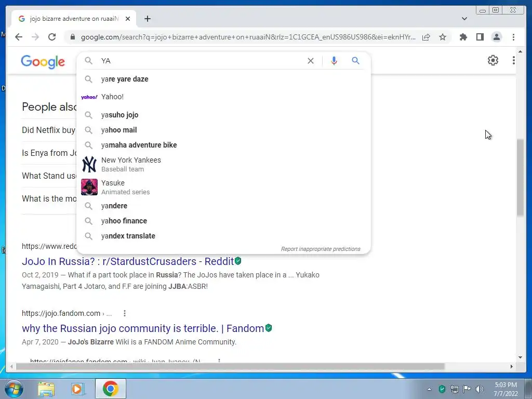
Task: Bookmark this tab with the star
Action: [x=443, y=37]
